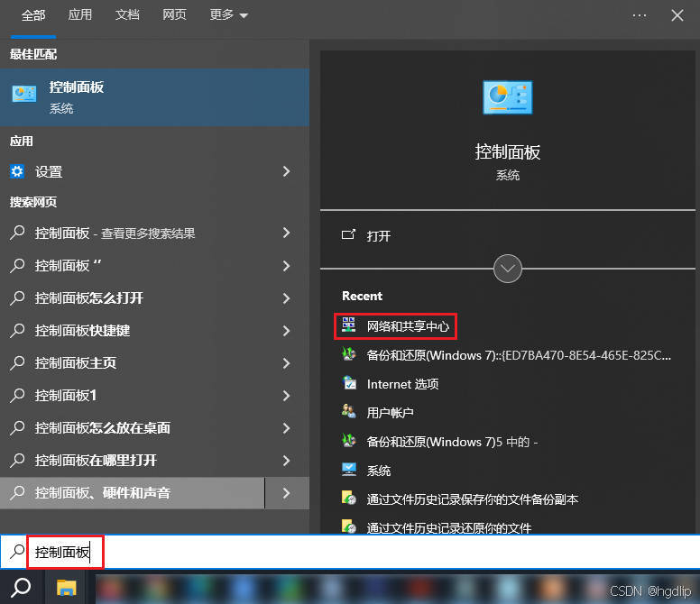Viewport: 700px width, 604px height.
Task: Select web suggestion 控制面板、硬件和声音
Action: 102,493
